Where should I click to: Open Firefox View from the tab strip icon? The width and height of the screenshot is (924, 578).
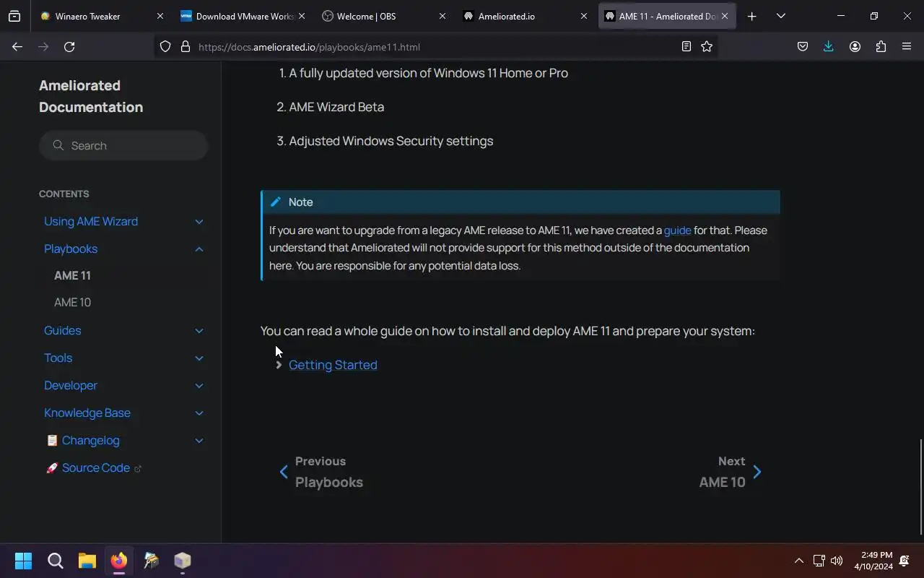pyautogui.click(x=14, y=16)
